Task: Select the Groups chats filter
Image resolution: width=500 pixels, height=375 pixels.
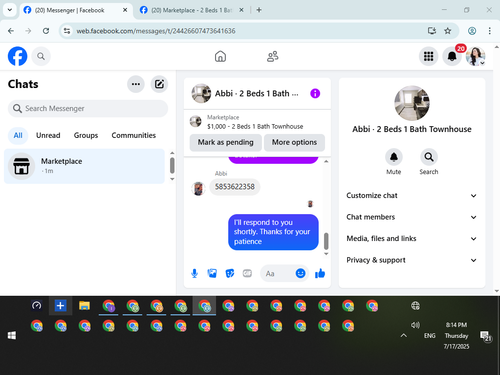Action: (86, 135)
